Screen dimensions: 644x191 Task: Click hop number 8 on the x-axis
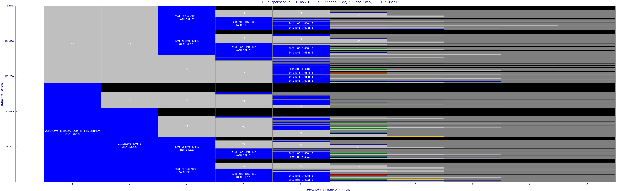472,184
